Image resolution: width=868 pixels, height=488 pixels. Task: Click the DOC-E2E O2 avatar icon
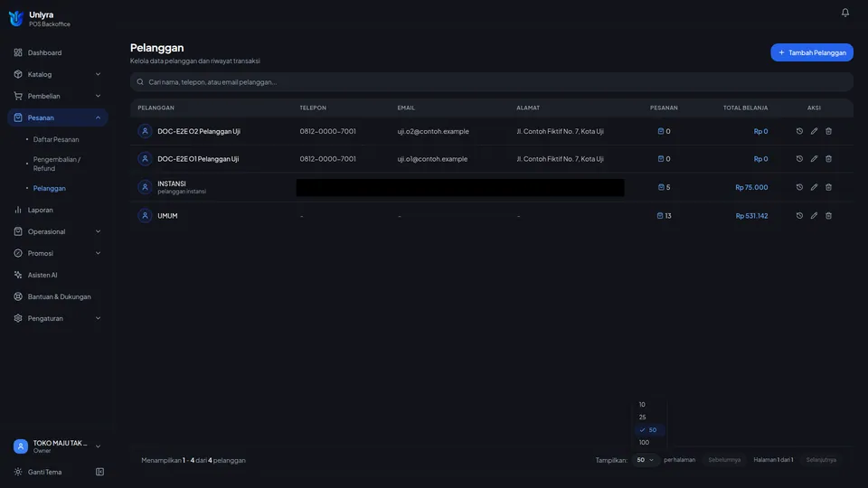[145, 131]
